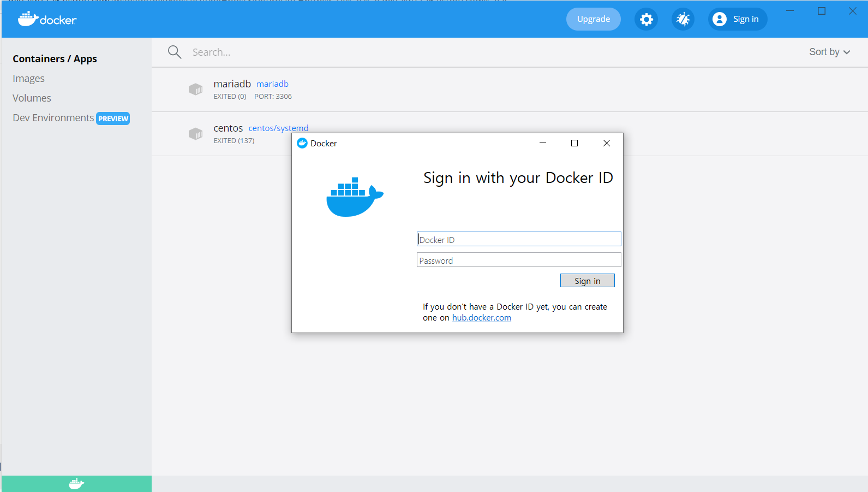Click the Docker whale logo in header

click(x=47, y=19)
